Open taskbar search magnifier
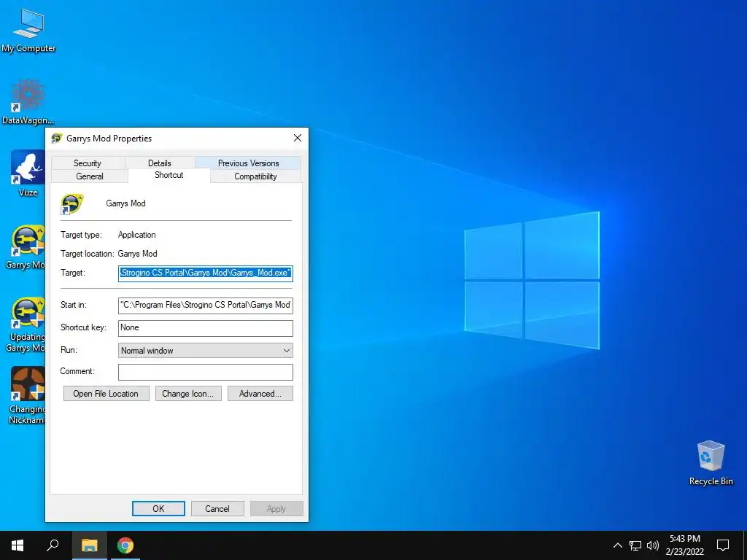Image resolution: width=747 pixels, height=560 pixels. (x=53, y=545)
